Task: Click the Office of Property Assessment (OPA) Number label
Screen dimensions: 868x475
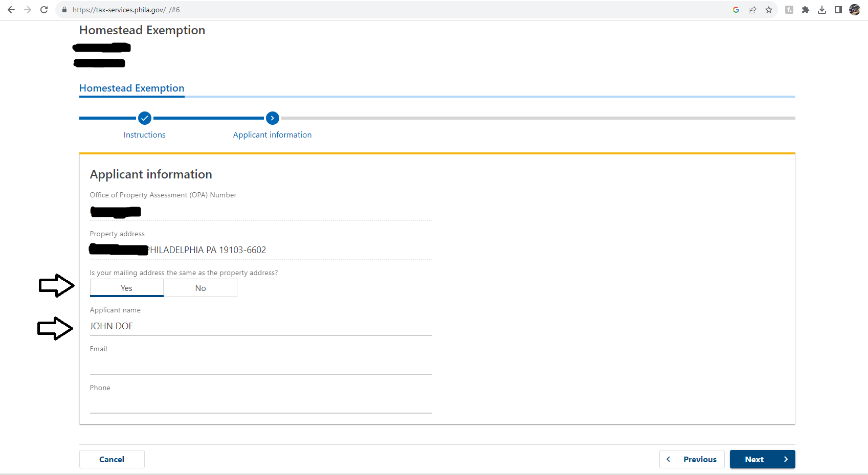Action: (x=163, y=195)
